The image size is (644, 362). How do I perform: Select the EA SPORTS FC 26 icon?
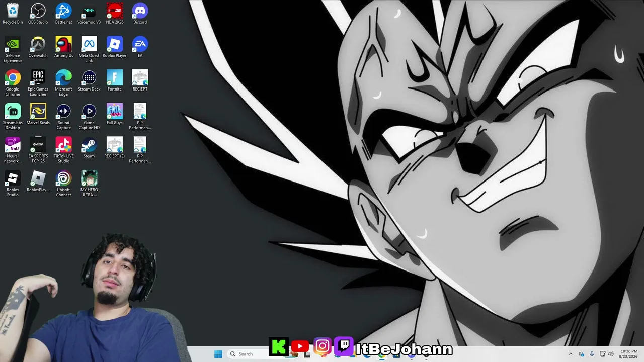tap(38, 150)
